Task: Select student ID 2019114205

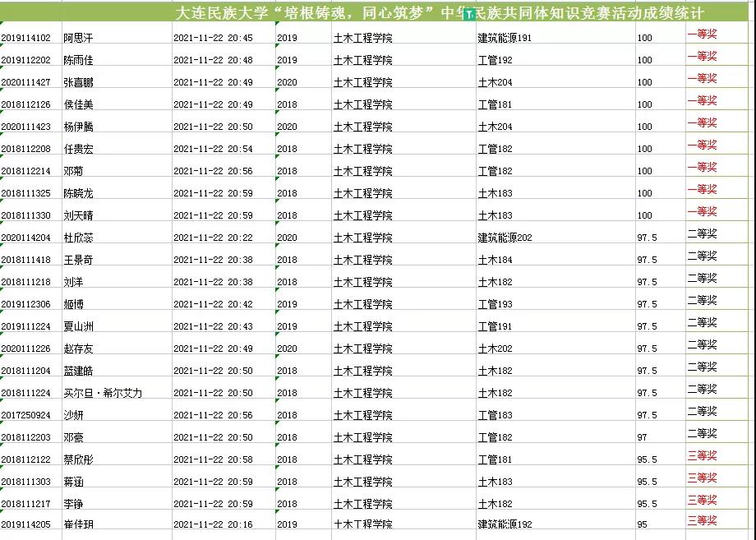Action: pyautogui.click(x=25, y=524)
